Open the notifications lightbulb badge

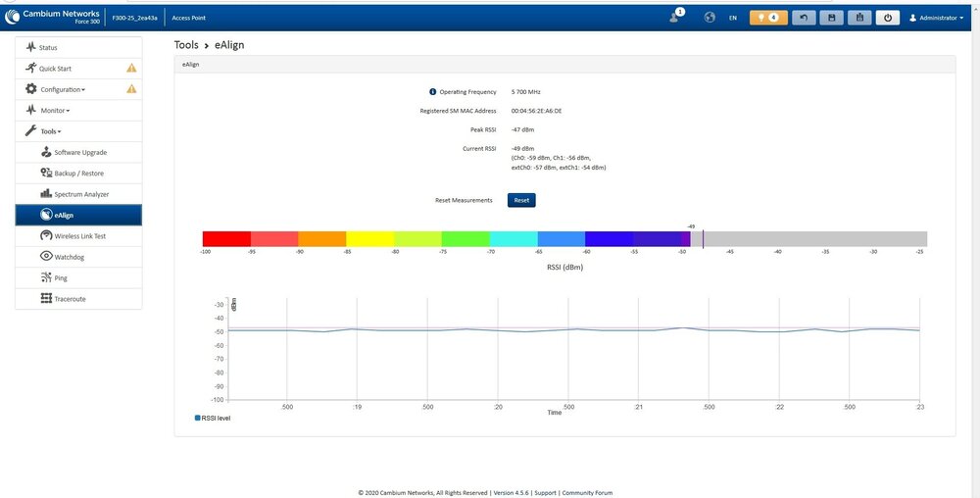coord(768,18)
